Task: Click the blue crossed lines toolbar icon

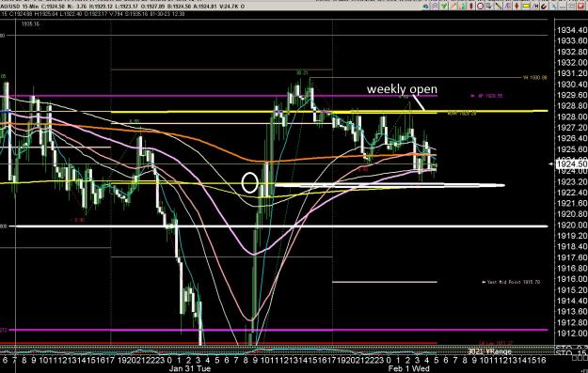Action: 553,7
